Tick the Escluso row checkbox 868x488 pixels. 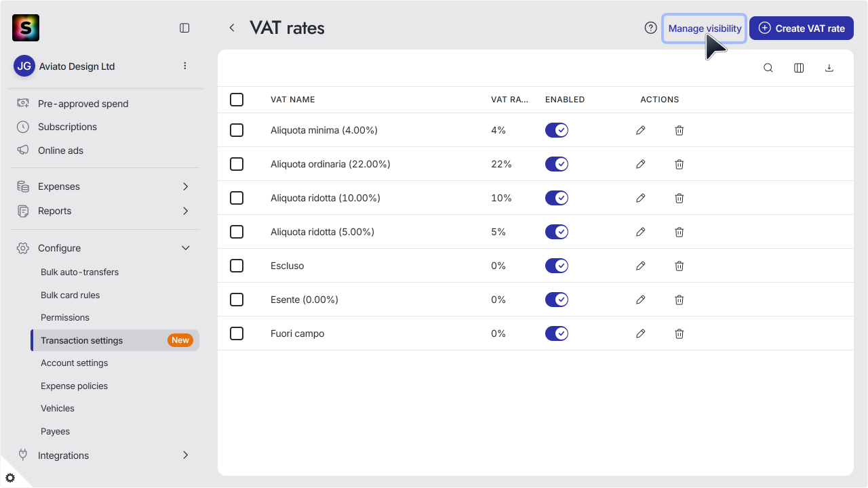237,266
